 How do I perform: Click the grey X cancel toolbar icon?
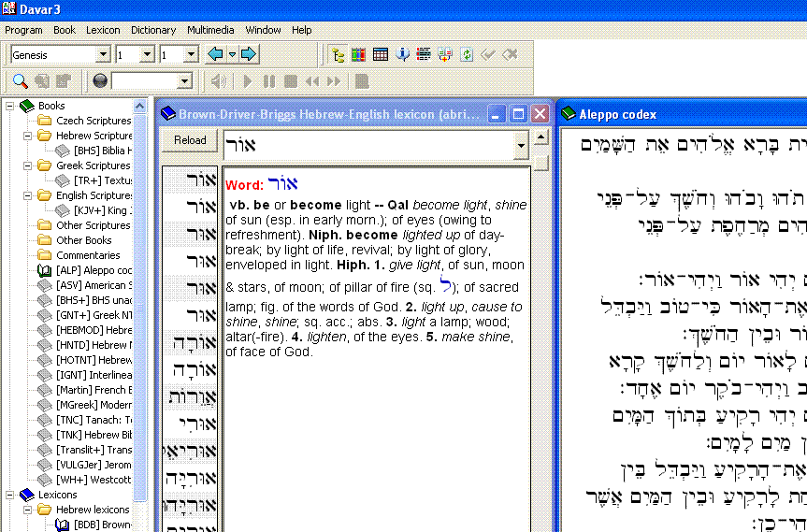[510, 54]
